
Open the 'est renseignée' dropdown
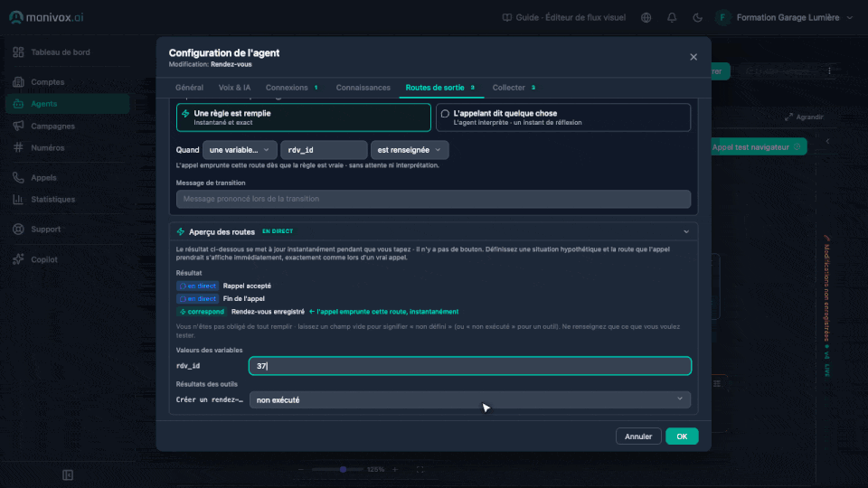coord(409,150)
